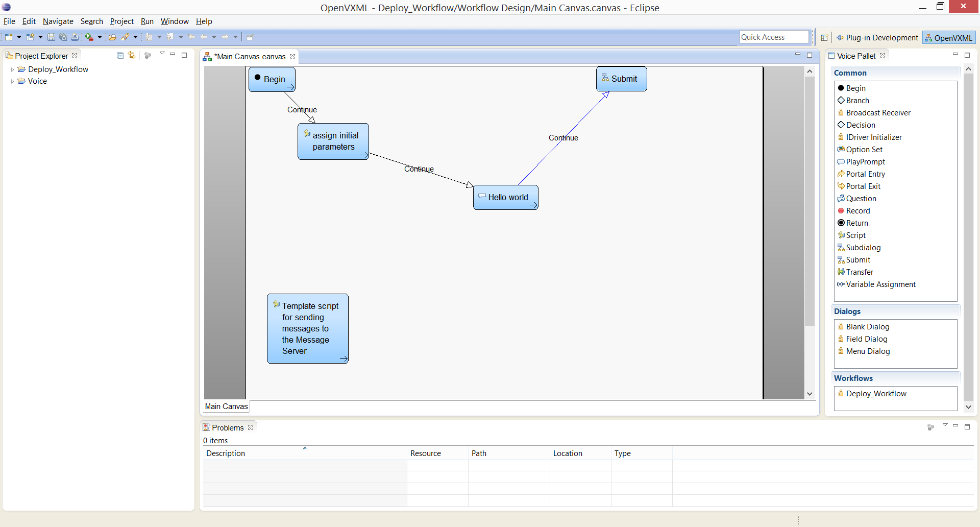Switch to the OpenVXML perspective
Screen dimensions: 980x527
coord(949,38)
